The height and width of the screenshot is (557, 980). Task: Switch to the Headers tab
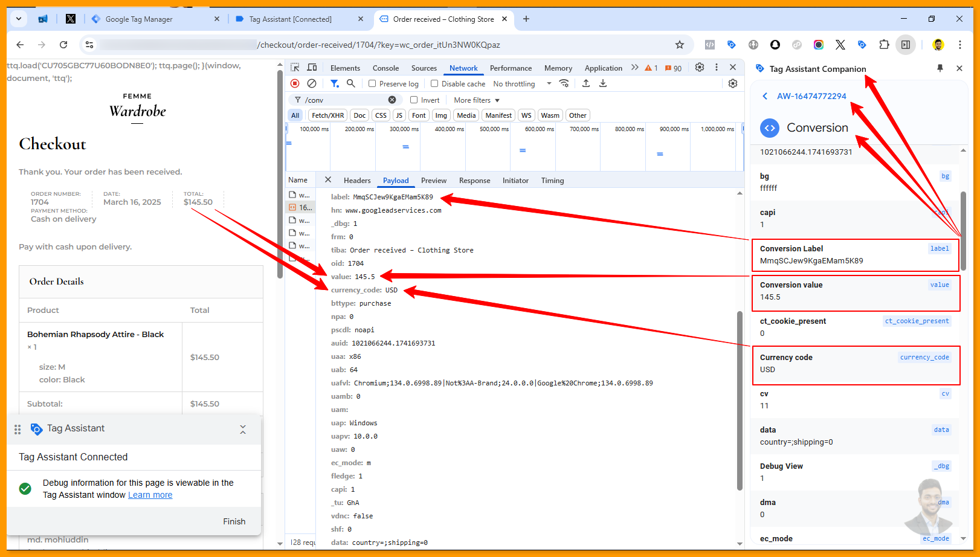[357, 181]
